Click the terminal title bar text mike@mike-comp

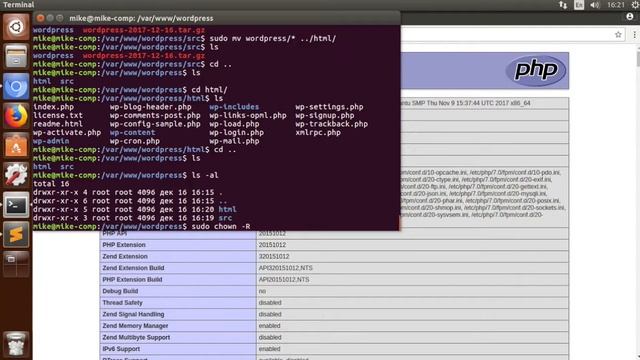pyautogui.click(x=141, y=18)
